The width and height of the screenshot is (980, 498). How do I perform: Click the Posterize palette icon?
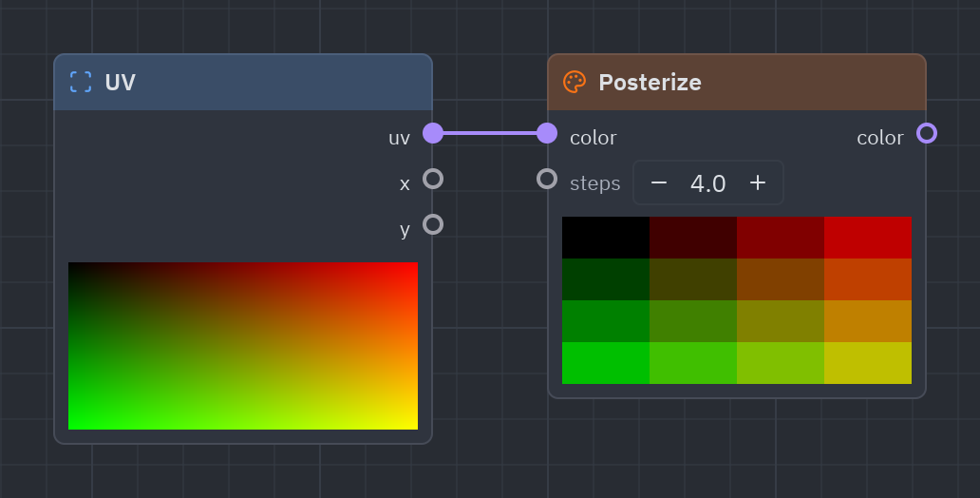click(575, 82)
